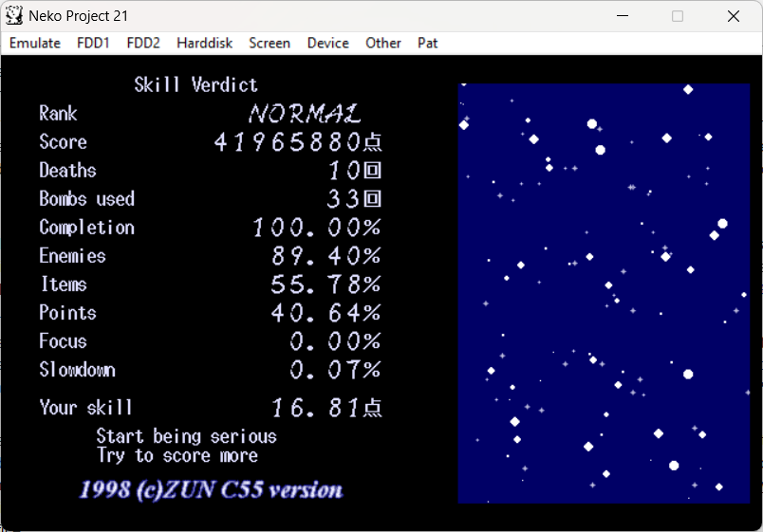
Task: Click the 'Deaths' label
Action: [67, 170]
